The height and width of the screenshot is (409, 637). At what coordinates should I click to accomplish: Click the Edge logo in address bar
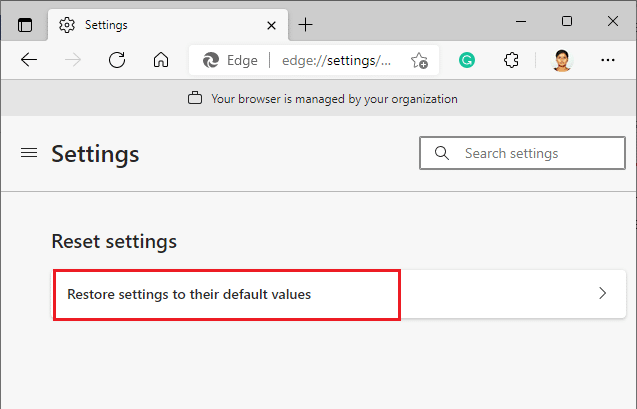point(211,60)
